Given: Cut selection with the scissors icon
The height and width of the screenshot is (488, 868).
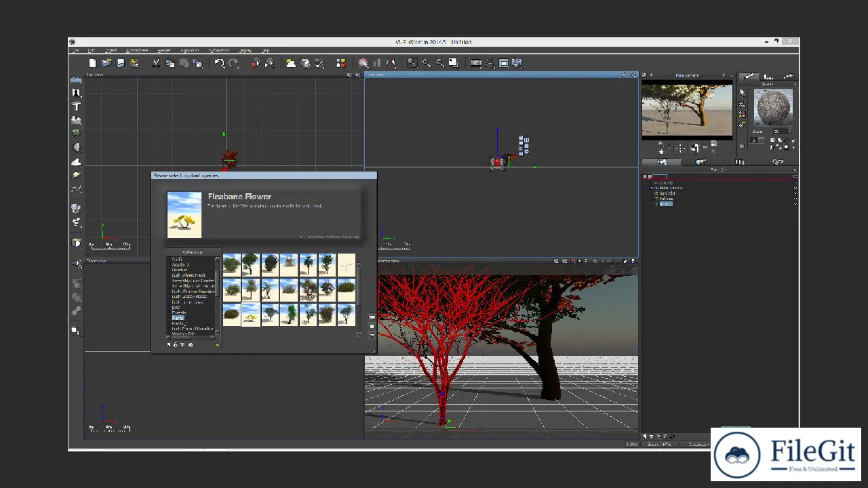Looking at the screenshot, I should coord(156,63).
